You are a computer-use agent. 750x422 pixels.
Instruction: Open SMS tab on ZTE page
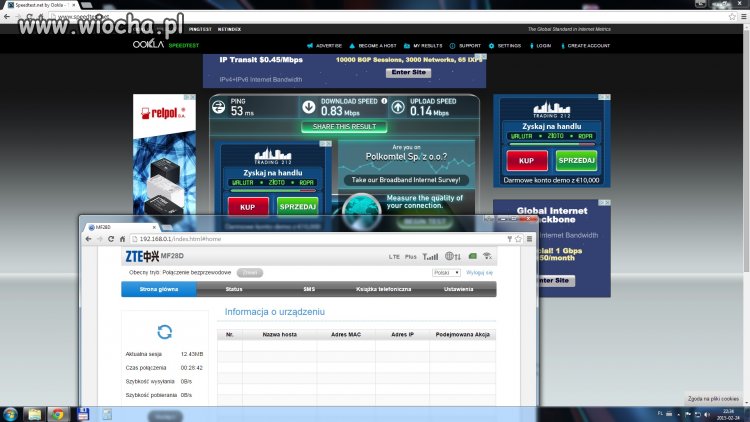point(309,289)
